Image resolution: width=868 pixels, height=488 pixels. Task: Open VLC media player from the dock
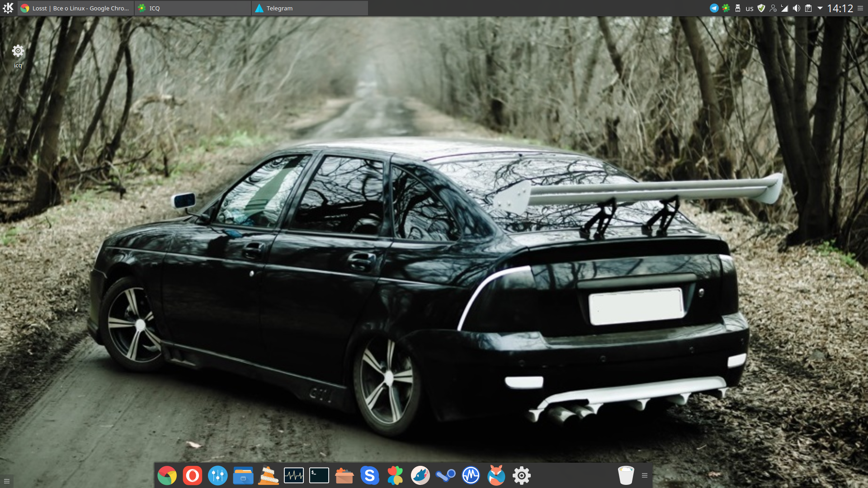268,475
